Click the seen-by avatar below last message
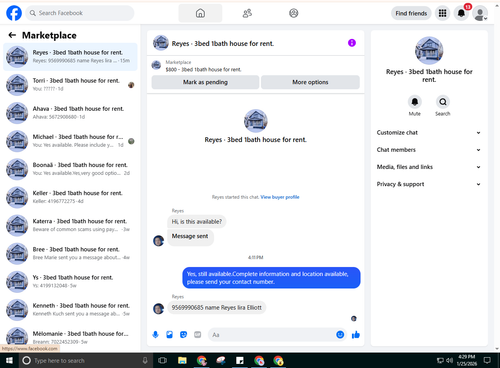Viewport: 500px width, 368px height. (x=354, y=318)
